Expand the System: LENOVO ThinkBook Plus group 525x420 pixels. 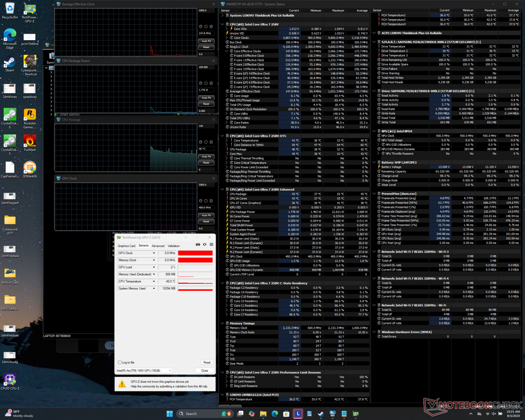(x=223, y=15)
